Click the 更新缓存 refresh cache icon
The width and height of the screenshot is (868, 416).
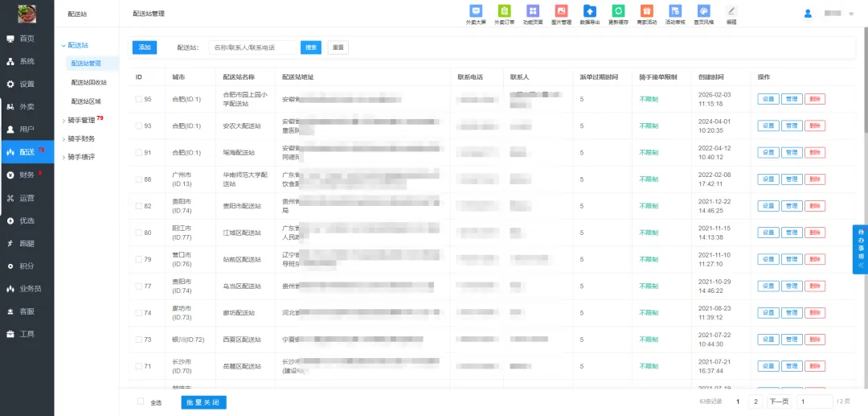coord(618,11)
